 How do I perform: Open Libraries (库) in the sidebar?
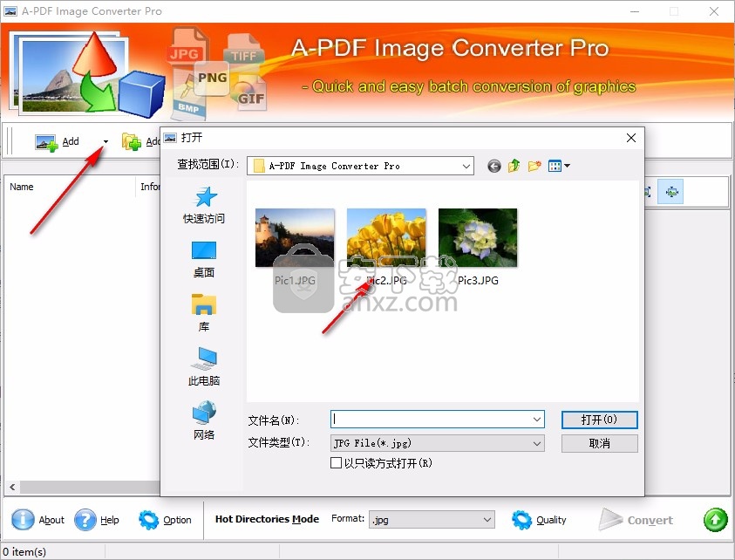204,313
